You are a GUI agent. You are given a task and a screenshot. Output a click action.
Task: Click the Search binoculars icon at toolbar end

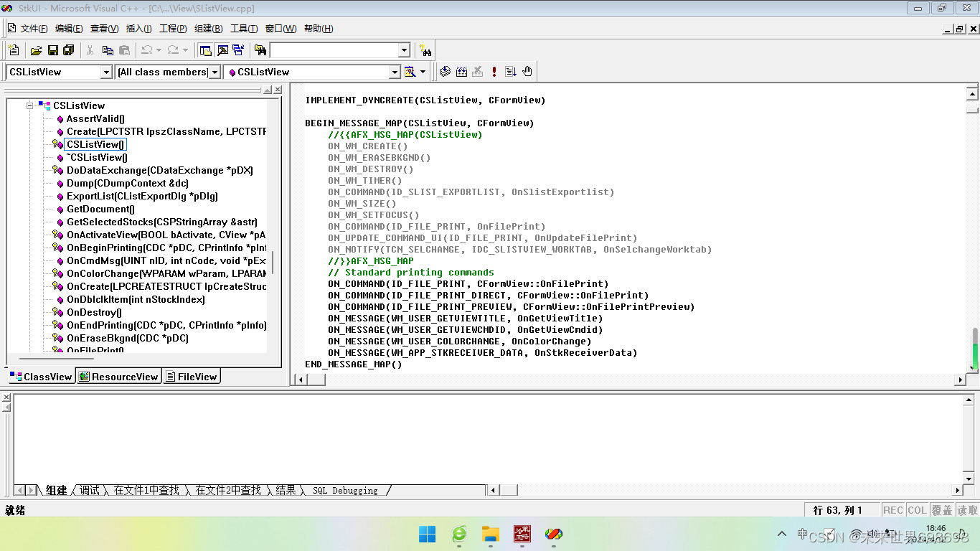(426, 50)
